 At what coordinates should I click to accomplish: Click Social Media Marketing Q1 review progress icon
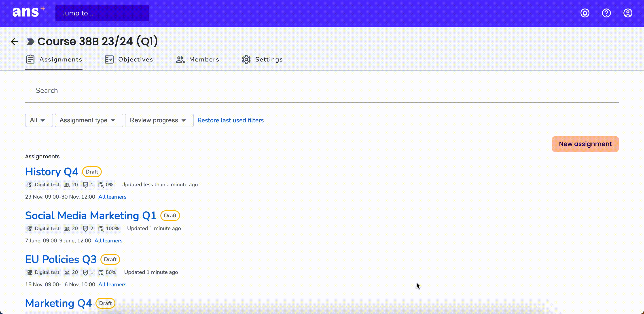[101, 229]
